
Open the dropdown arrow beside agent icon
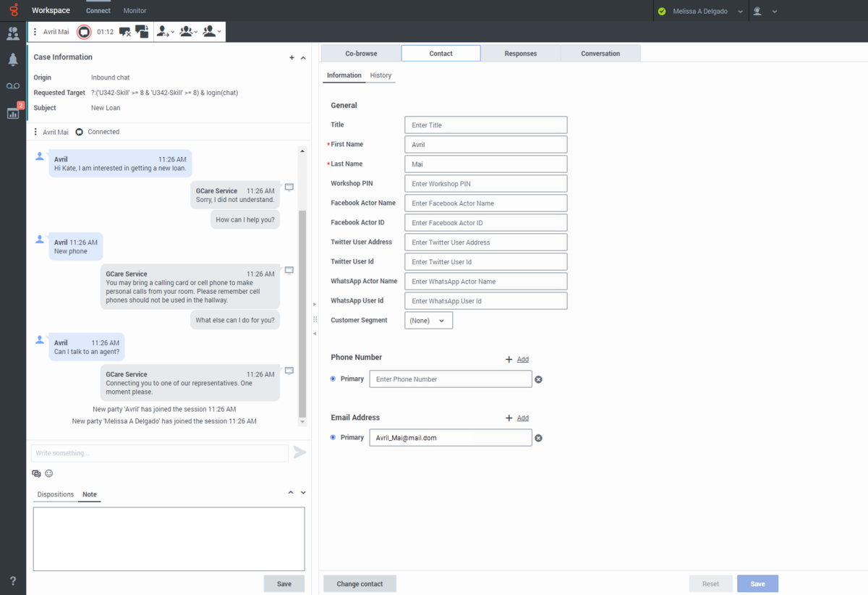775,12
